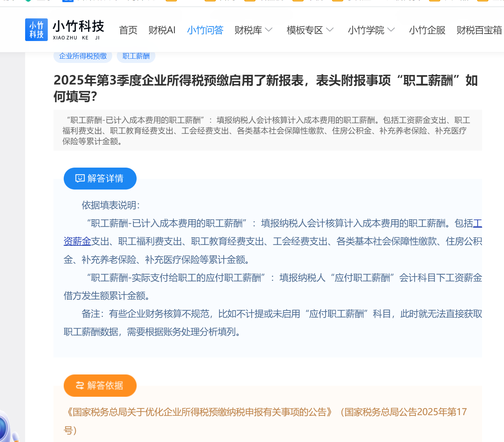The image size is (504, 442).
Task: Click the blue 小竹科技 square logo icon
Action: [36, 30]
